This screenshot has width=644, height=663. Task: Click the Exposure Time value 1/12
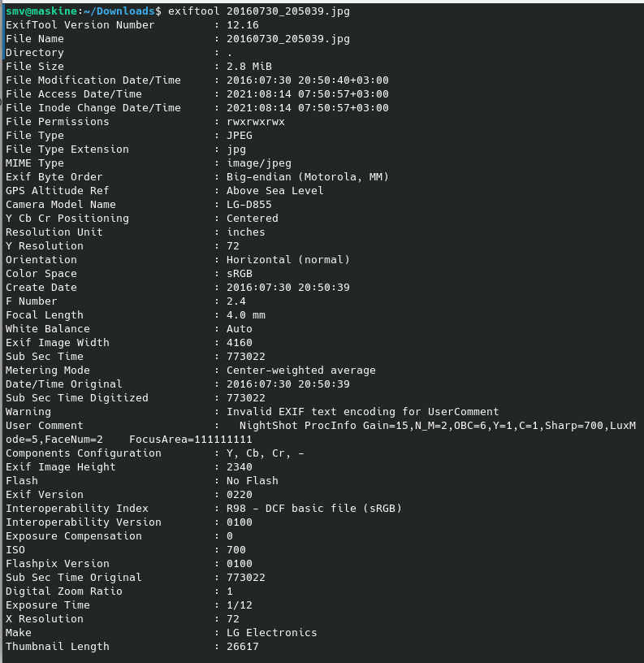pyautogui.click(x=240, y=605)
